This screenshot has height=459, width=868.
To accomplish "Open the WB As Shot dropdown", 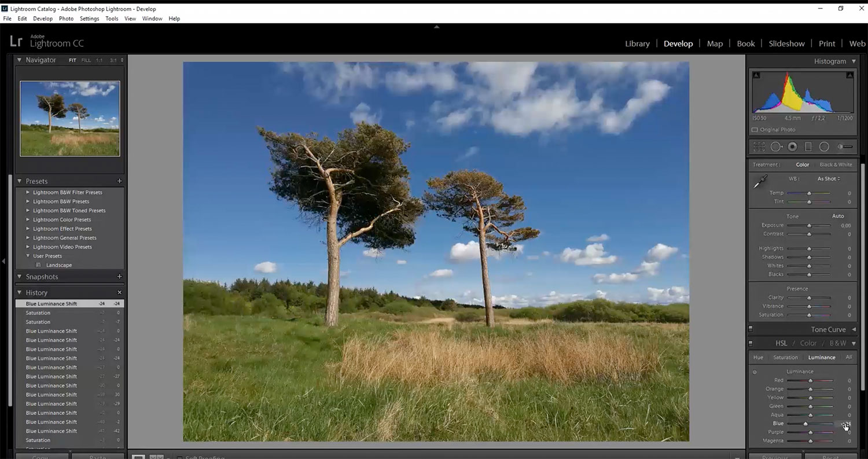I will 829,179.
